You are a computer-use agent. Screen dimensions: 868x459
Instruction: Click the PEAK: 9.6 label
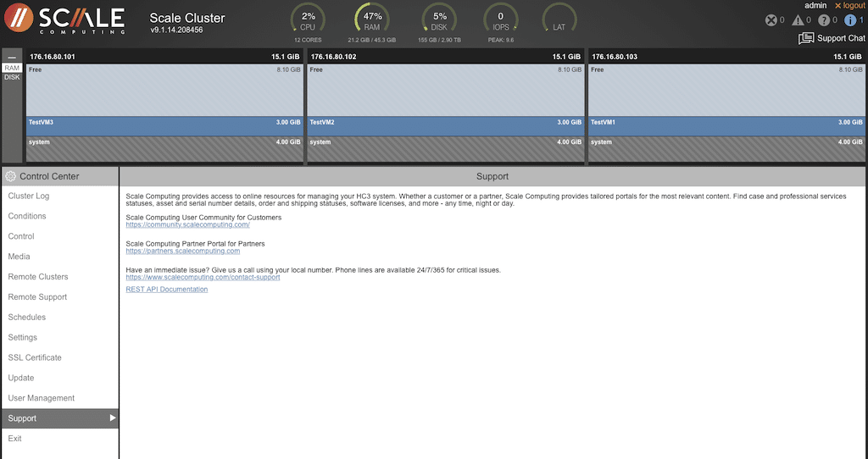(501, 41)
